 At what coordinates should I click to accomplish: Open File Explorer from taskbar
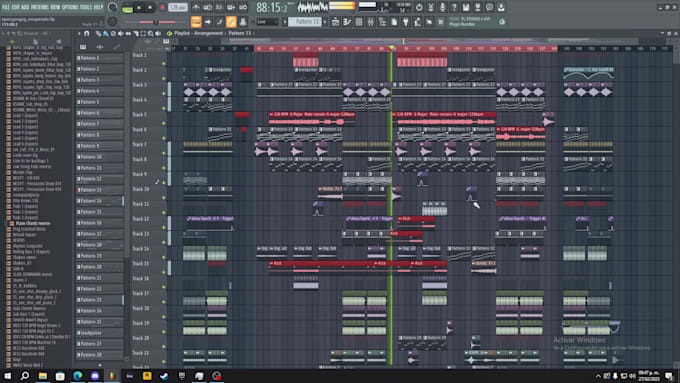click(42, 376)
